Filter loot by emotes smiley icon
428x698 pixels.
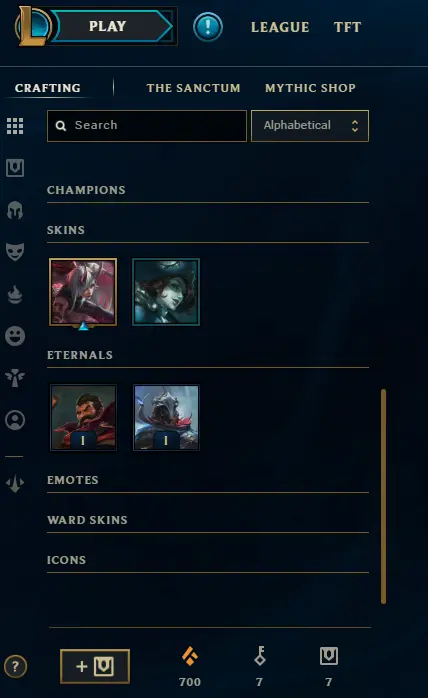click(15, 336)
